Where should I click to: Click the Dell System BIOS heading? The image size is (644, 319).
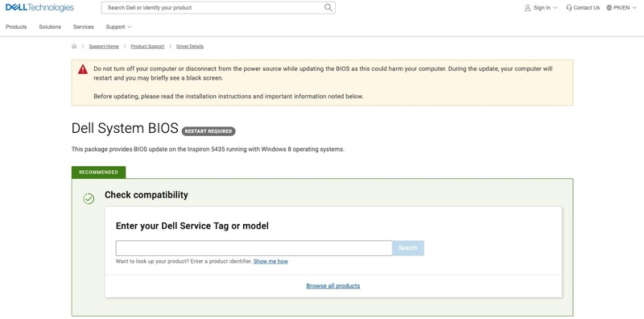[x=125, y=128]
